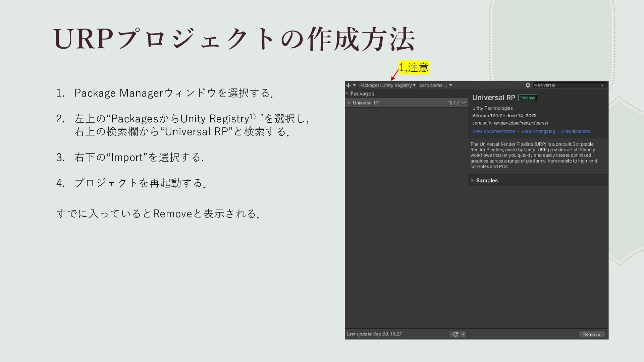The width and height of the screenshot is (644, 362).
Task: Open the View changelog link
Action: point(538,132)
